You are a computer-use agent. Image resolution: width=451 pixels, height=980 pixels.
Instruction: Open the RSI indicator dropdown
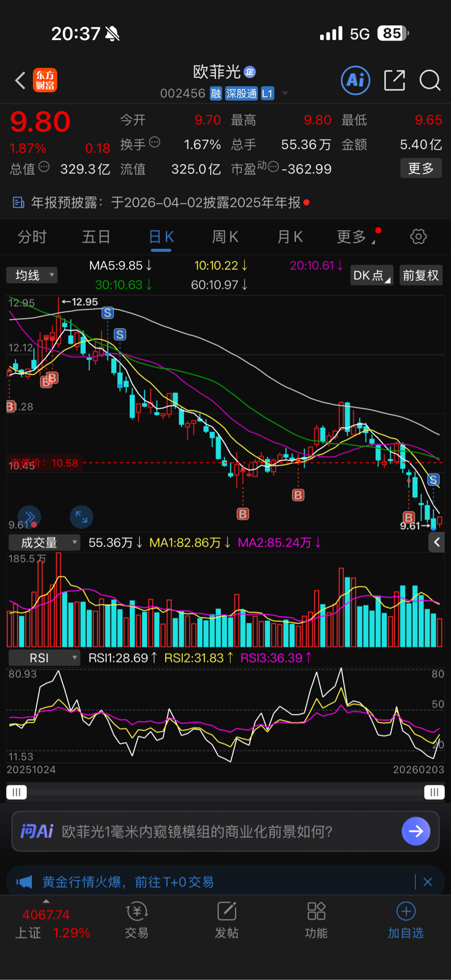[x=44, y=658]
